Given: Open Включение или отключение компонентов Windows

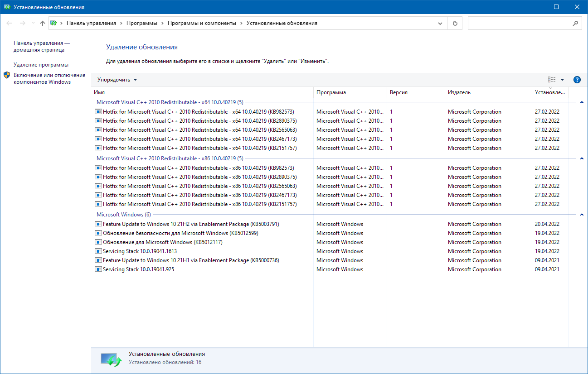Looking at the screenshot, I should pyautogui.click(x=49, y=78).
